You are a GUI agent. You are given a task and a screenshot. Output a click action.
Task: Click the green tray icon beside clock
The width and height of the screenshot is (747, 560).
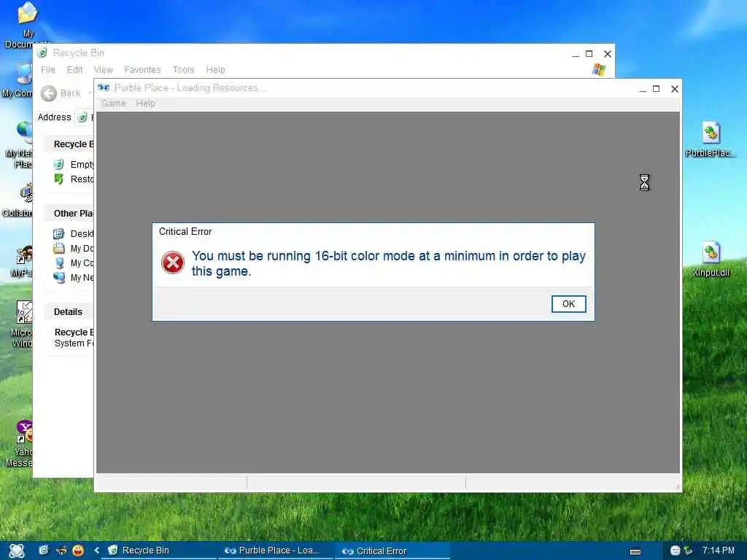point(688,551)
